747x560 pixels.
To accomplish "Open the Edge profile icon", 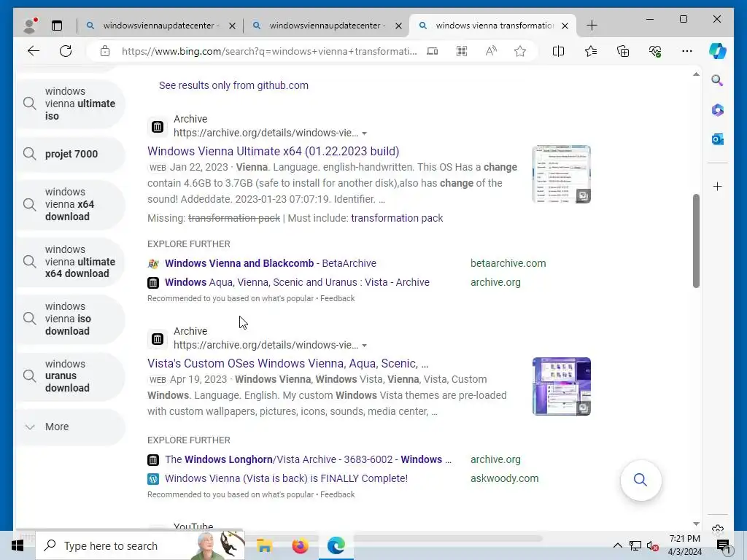I will coord(31,26).
